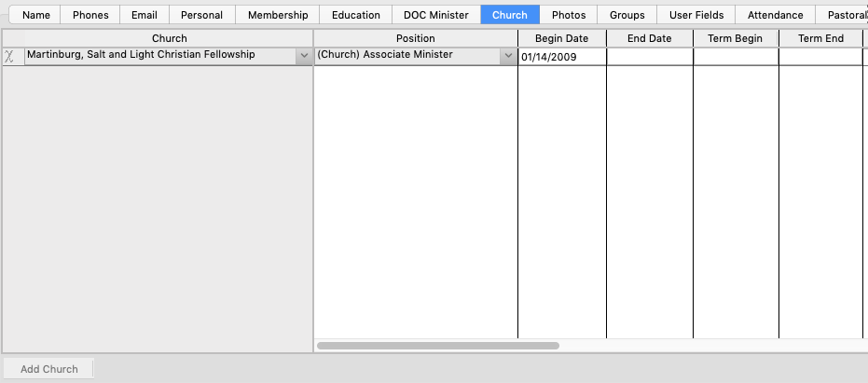The height and width of the screenshot is (383, 868).
Task: Expand the Position dropdown for Associate Minister
Action: [x=508, y=56]
